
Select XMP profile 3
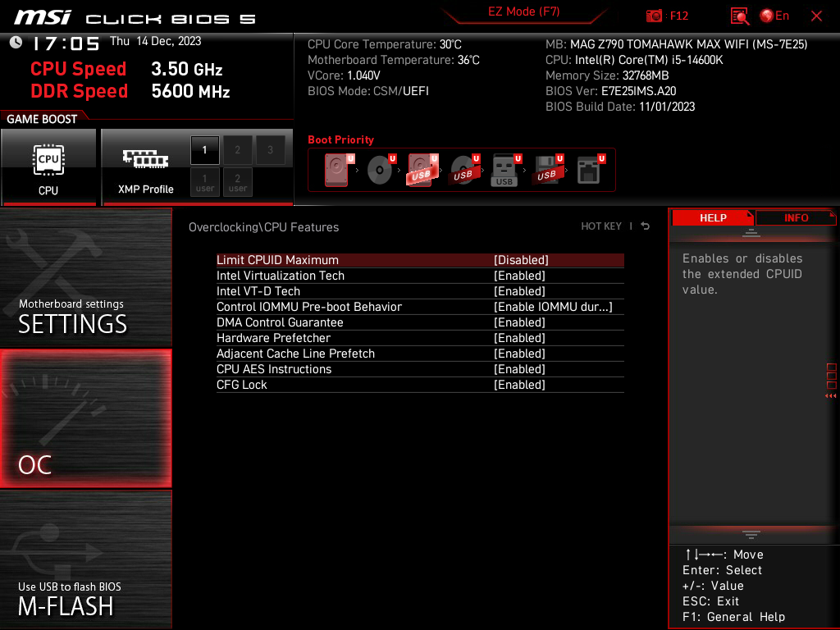(270, 150)
